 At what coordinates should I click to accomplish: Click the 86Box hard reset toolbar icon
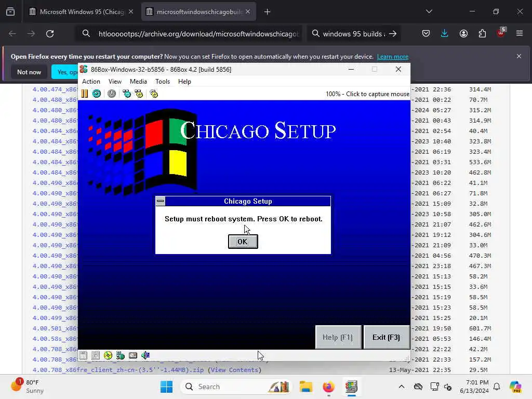coord(97,94)
